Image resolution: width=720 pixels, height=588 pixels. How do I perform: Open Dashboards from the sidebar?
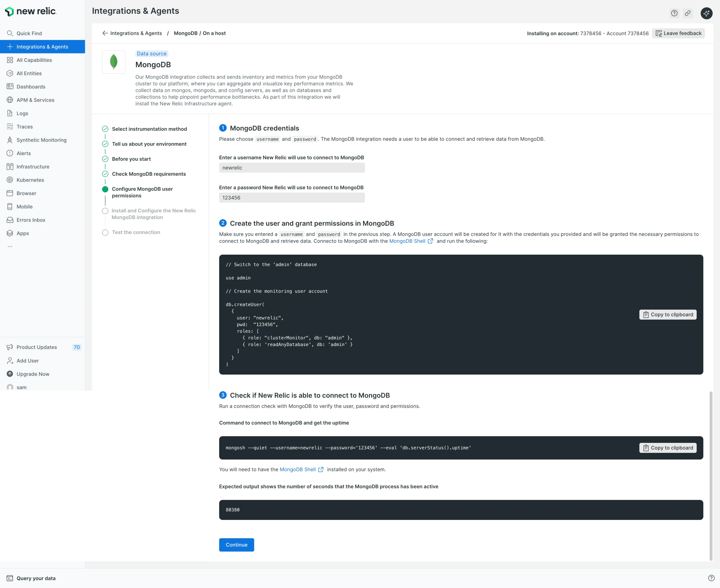click(42, 87)
